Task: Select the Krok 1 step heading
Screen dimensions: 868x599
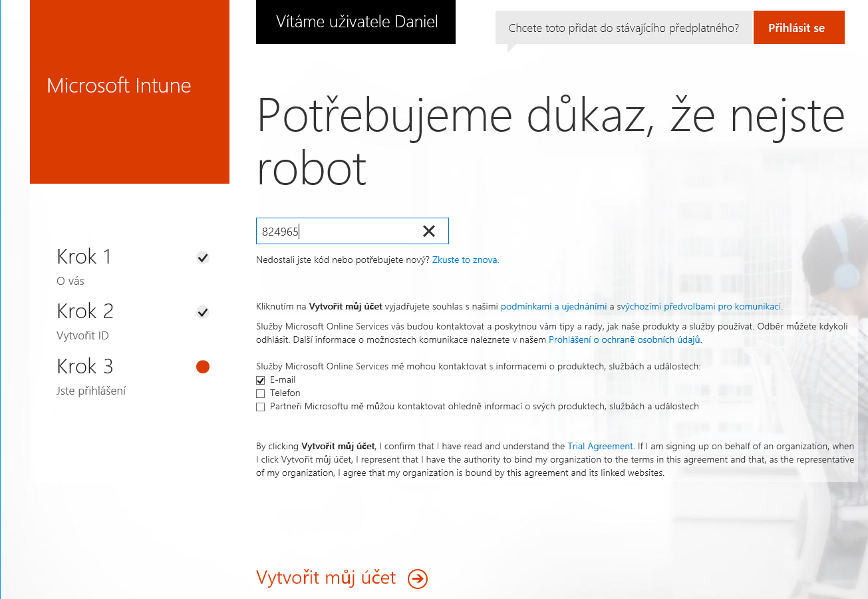Action: coord(84,256)
